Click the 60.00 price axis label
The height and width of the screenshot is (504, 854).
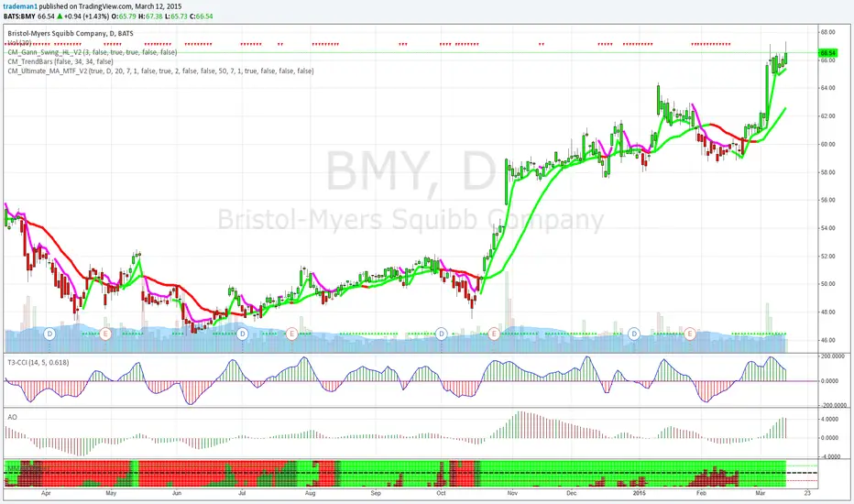click(x=828, y=145)
